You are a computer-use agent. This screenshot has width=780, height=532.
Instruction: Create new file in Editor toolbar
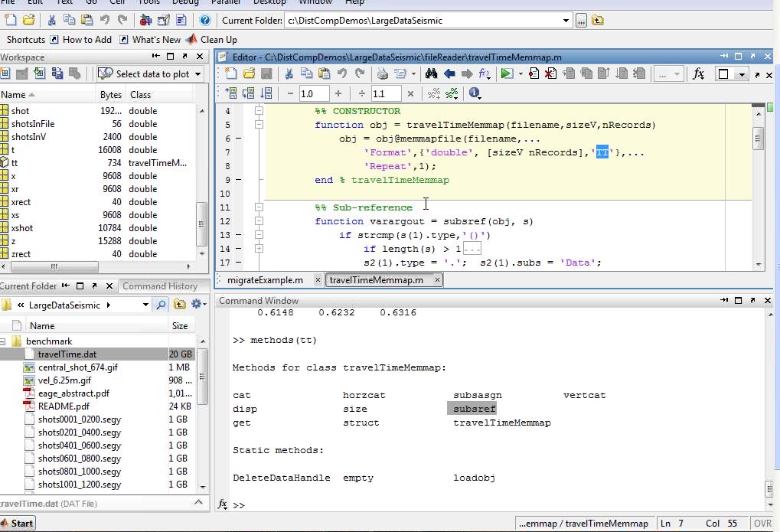click(x=231, y=73)
